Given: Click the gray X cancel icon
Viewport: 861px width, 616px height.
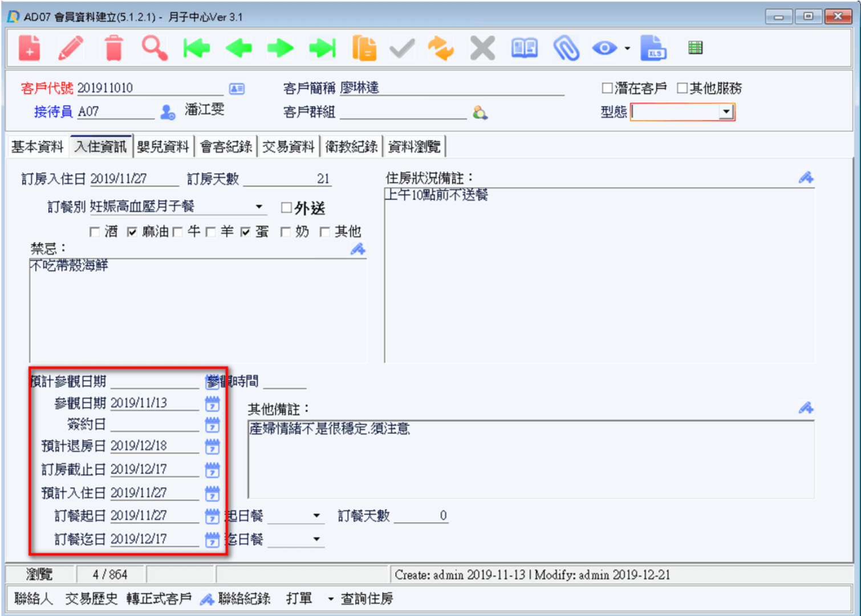Looking at the screenshot, I should [x=482, y=48].
